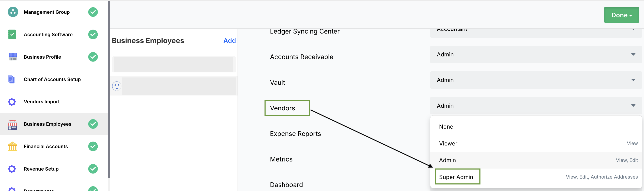This screenshot has width=644, height=191.
Task: Select the first blank employee row
Action: (173, 64)
